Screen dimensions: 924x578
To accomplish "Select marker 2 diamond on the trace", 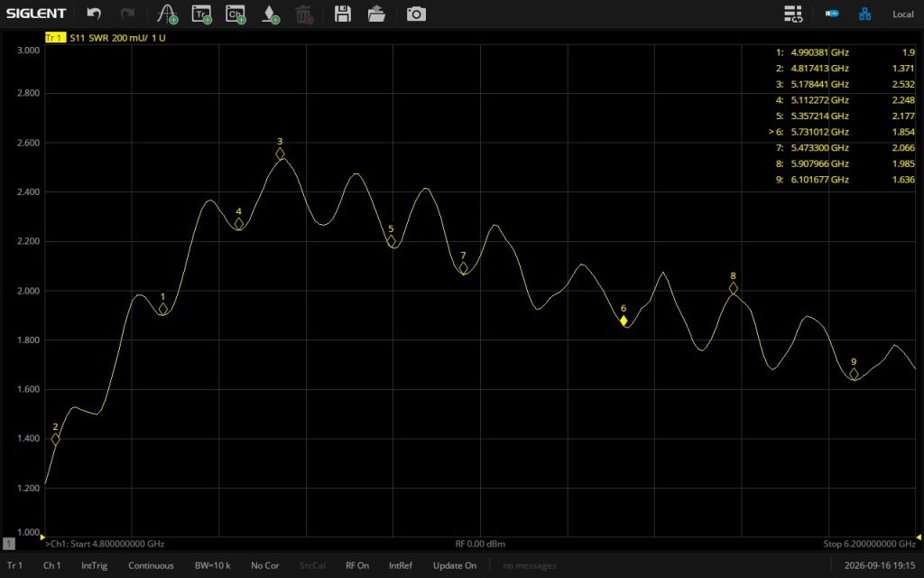I will (x=55, y=440).
